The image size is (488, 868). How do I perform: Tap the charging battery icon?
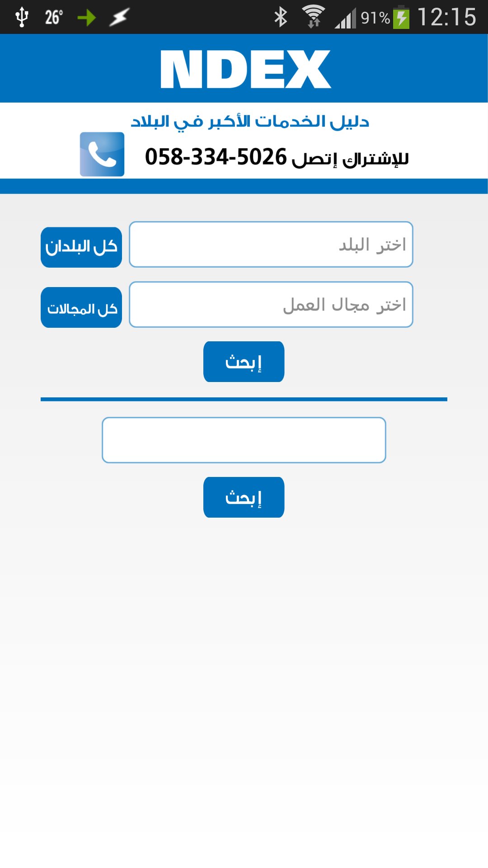tap(401, 18)
